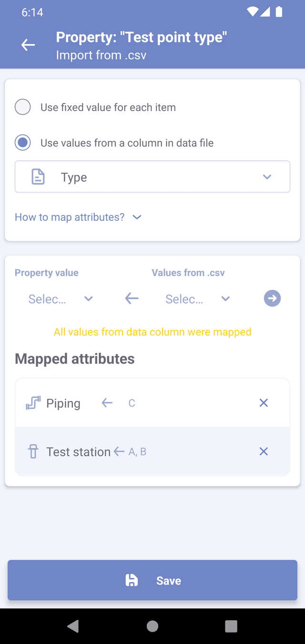Tap the Android back navigation triangle
Screen dimensions: 305x644
(73, 626)
